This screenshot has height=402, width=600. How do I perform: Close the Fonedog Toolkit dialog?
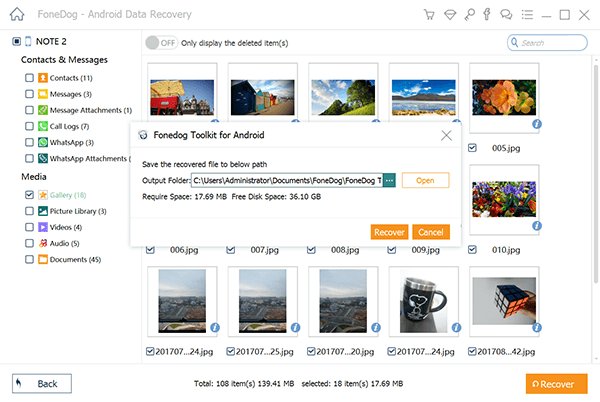[446, 135]
